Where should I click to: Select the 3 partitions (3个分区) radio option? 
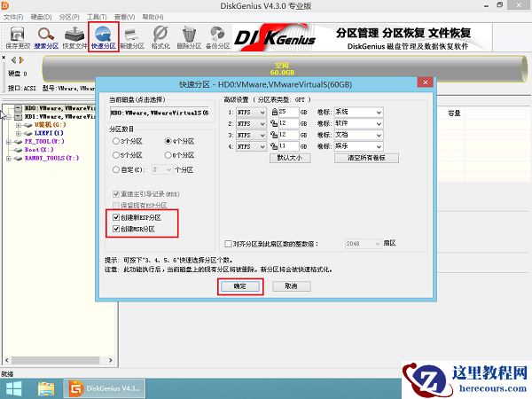pos(116,141)
